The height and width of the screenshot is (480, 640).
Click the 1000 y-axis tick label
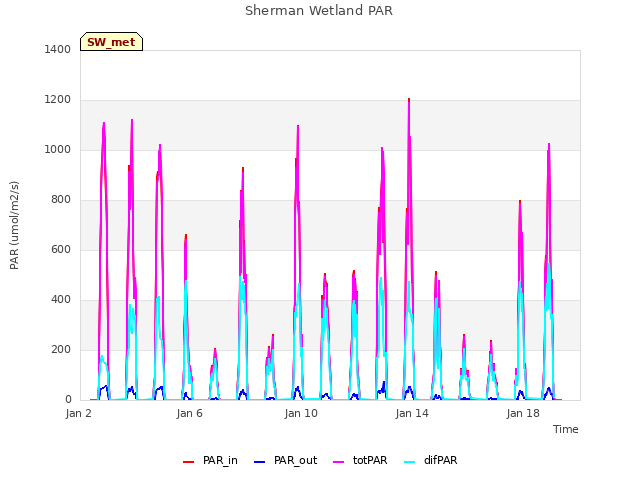pos(58,149)
